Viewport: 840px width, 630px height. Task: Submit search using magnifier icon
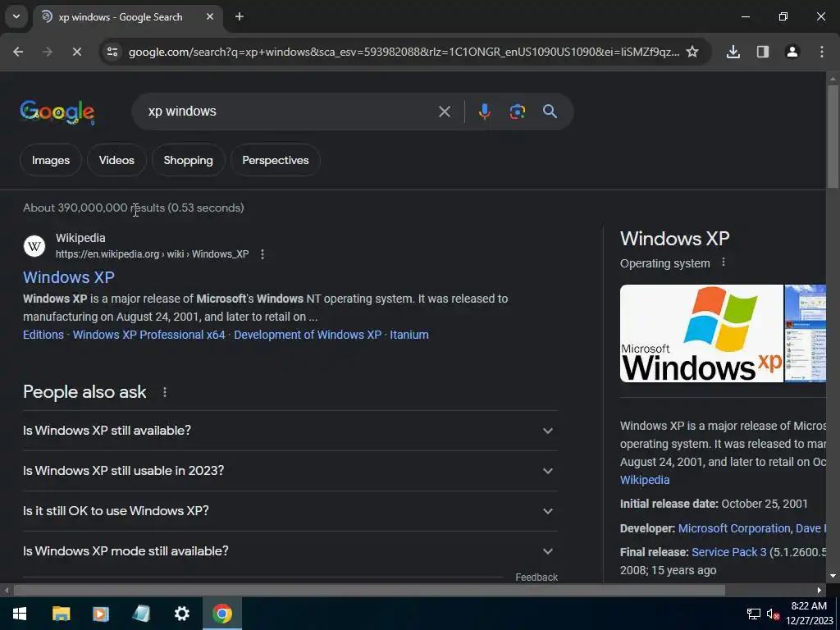click(x=550, y=112)
